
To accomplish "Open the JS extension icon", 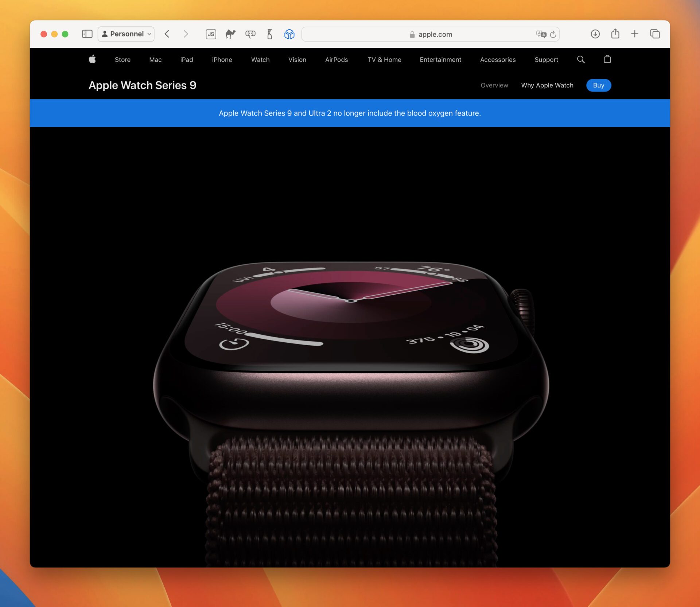I will tap(211, 34).
